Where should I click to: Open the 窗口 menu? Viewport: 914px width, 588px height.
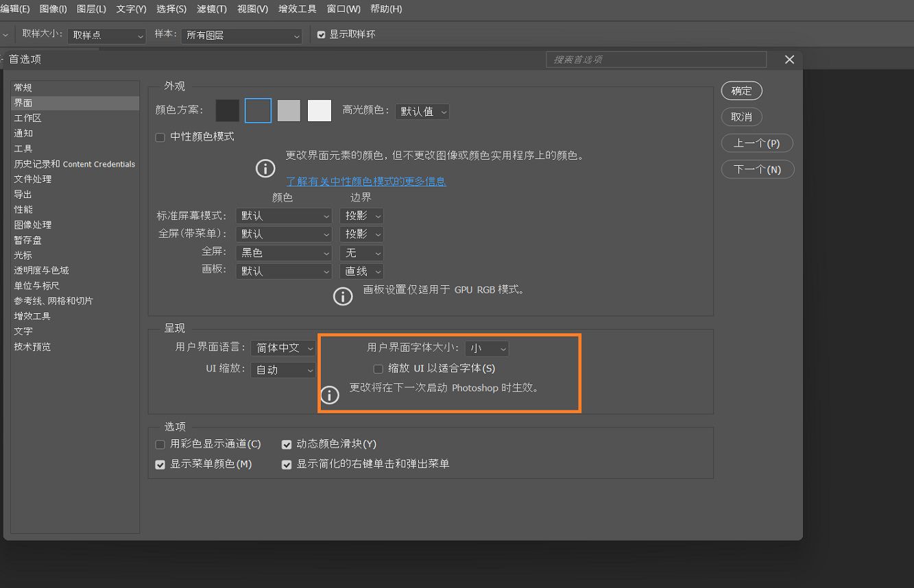pyautogui.click(x=343, y=9)
